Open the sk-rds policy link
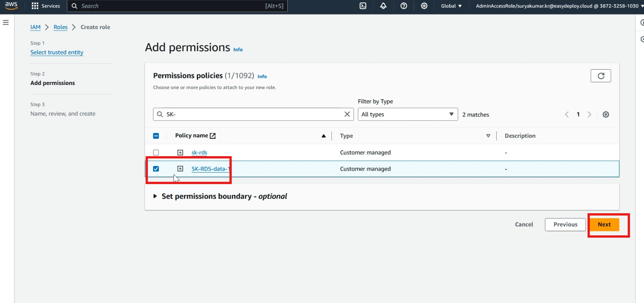This screenshot has width=644, height=303. tap(199, 153)
